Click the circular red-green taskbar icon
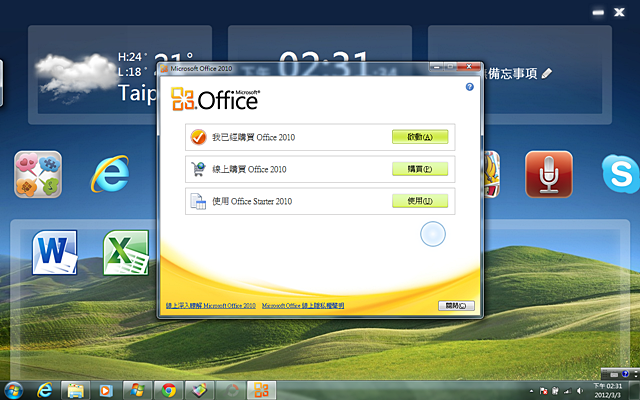The height and width of the screenshot is (400, 640). [x=231, y=391]
